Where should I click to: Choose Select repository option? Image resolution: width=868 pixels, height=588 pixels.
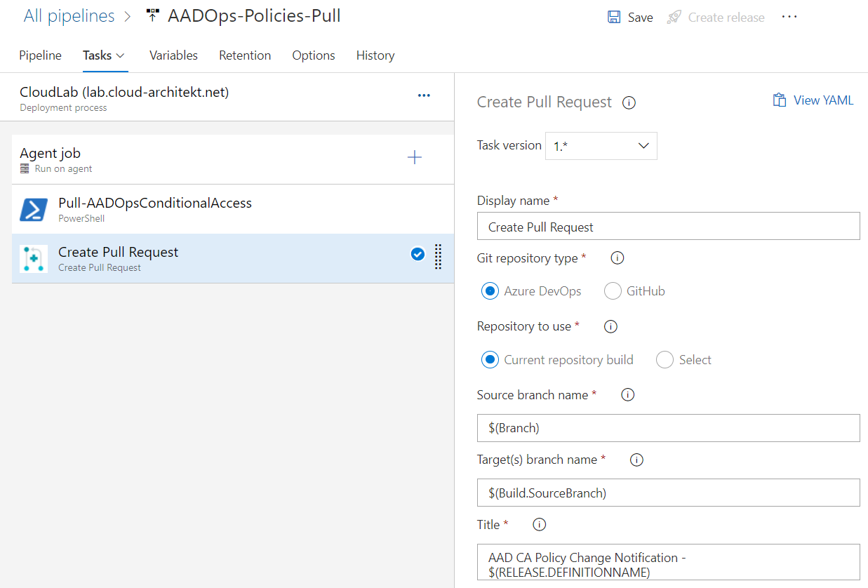point(665,359)
